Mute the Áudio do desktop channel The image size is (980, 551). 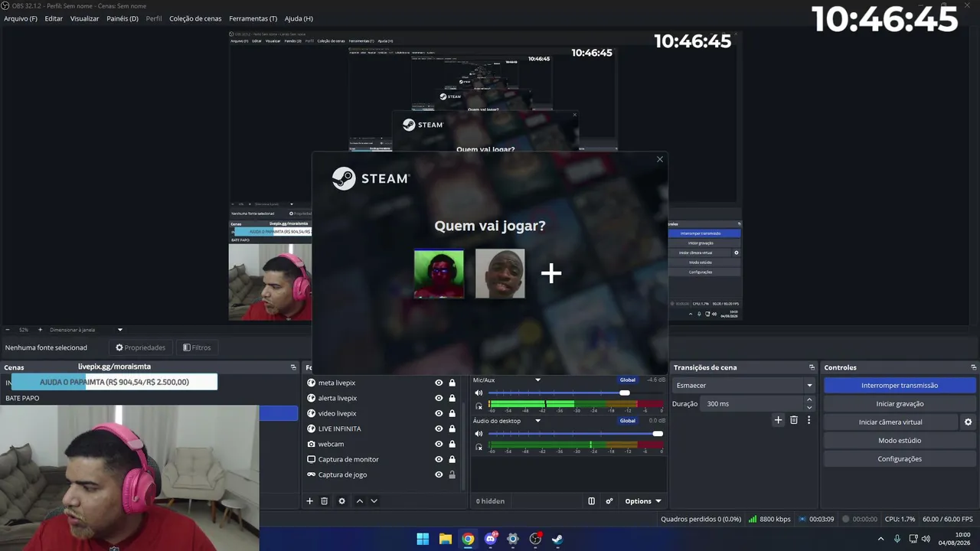[x=479, y=434]
